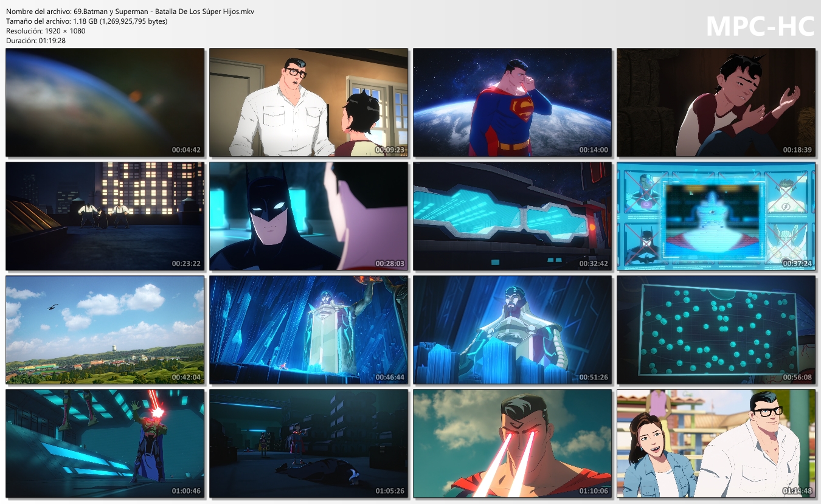Viewport: 821px width, 504px height.
Task: Open the thumbnail timestamped 00:09:23
Action: click(309, 103)
